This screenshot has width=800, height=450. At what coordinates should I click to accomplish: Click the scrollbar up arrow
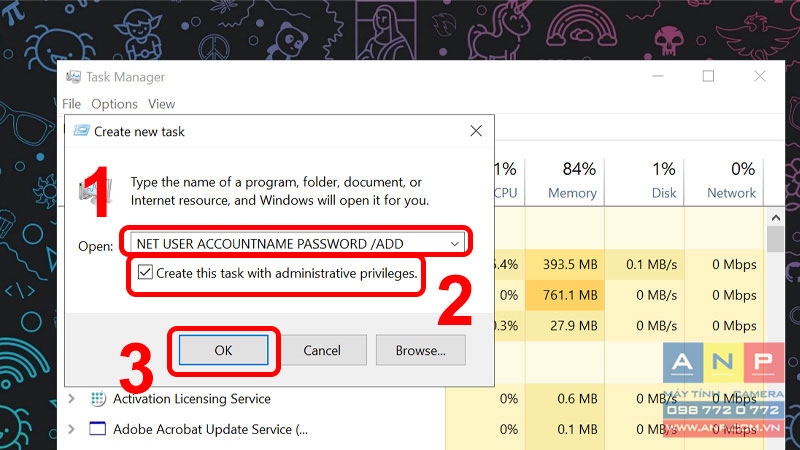[776, 218]
